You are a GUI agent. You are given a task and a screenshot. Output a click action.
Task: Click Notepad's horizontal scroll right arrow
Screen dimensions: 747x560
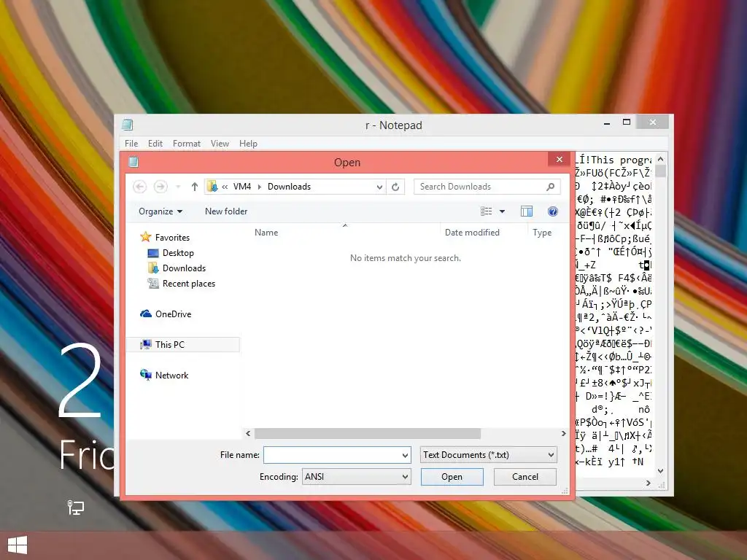click(x=648, y=483)
